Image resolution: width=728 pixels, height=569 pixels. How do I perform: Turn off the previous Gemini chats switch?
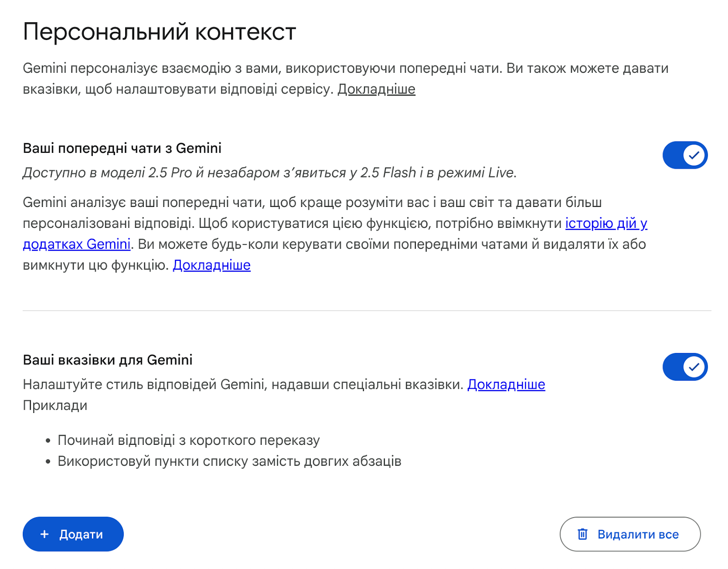[x=685, y=155]
